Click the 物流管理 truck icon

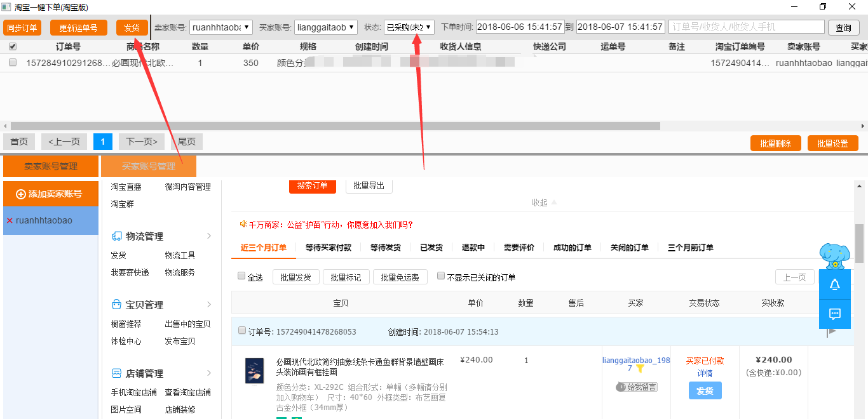[116, 236]
